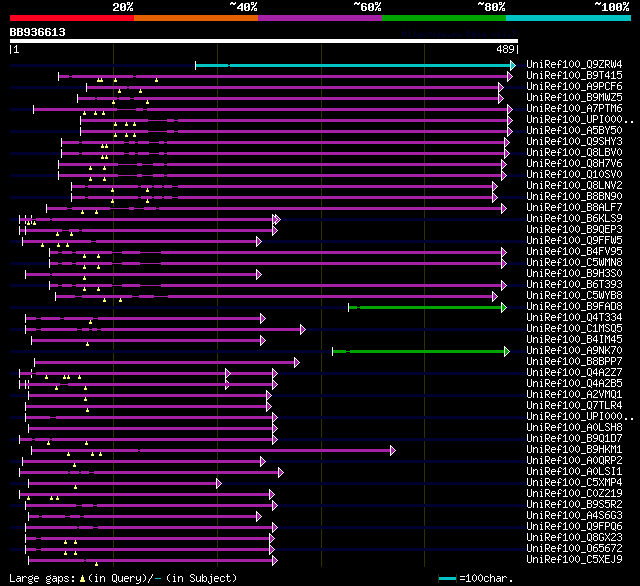
Task: Open hit UniRef100_B9MWZ5
Action: (x=574, y=97)
